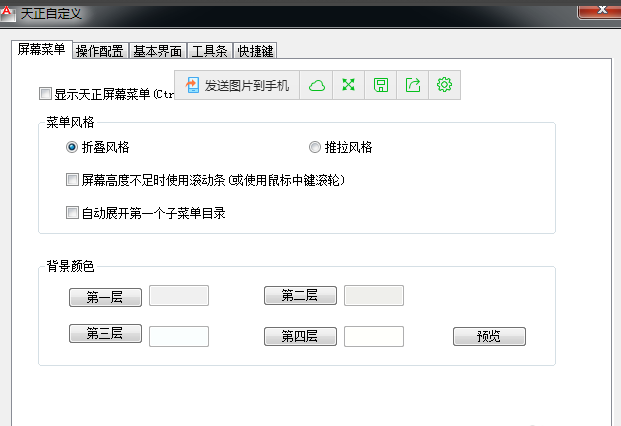The width and height of the screenshot is (621, 426).
Task: Click the 背景颜色 group label
Action: (70, 266)
